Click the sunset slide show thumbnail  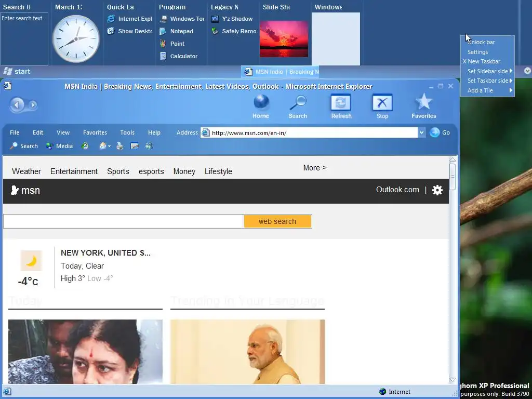click(284, 39)
